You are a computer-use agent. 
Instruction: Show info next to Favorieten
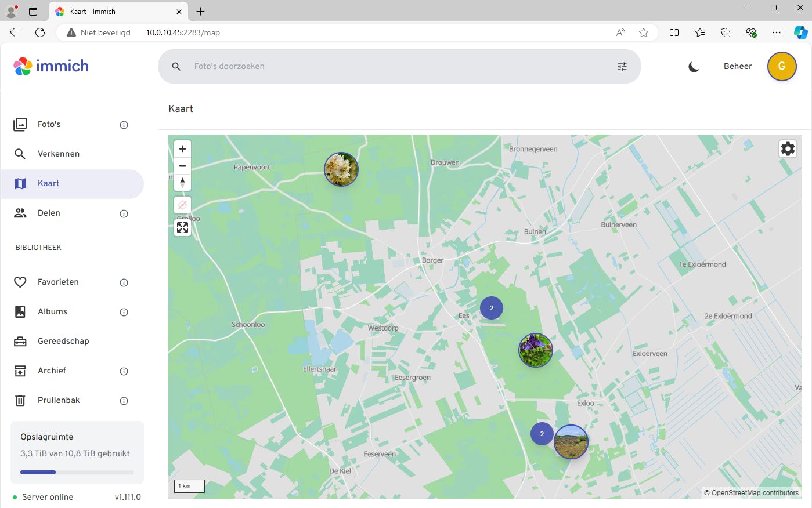[x=124, y=282]
